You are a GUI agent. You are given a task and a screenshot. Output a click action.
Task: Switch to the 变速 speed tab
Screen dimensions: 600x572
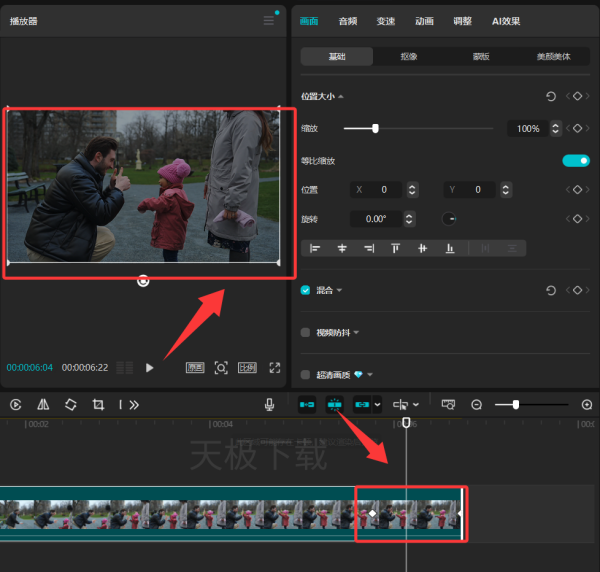coord(386,21)
